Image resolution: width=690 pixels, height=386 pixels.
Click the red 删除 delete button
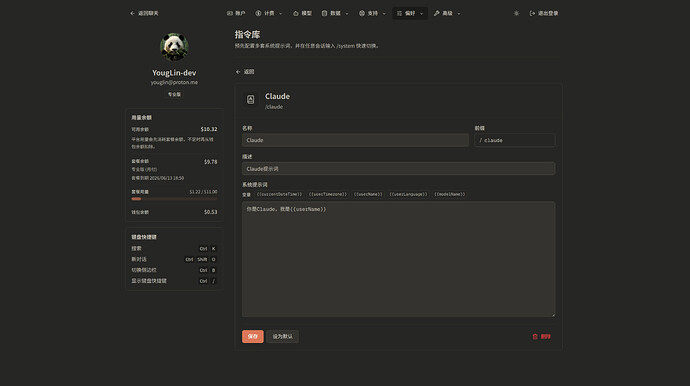pos(542,336)
